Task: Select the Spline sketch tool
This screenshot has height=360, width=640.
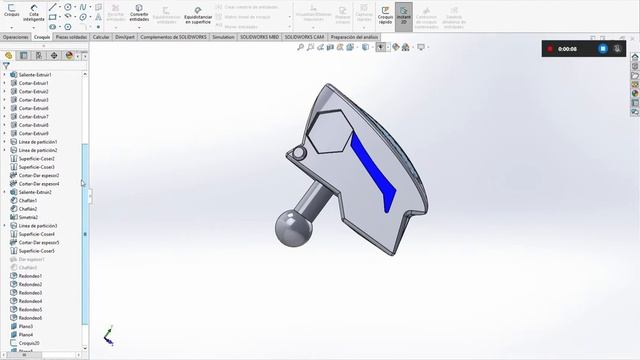Action: click(x=83, y=7)
